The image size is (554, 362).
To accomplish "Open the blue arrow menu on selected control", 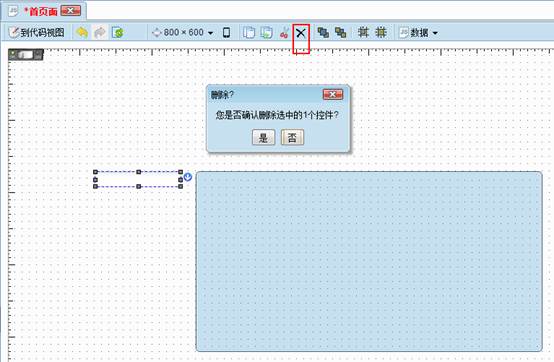I will click(x=188, y=177).
